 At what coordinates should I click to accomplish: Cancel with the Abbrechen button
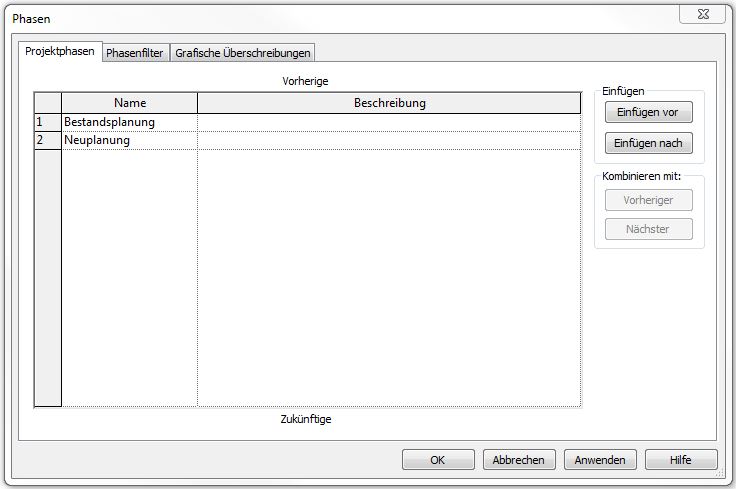coord(519,460)
